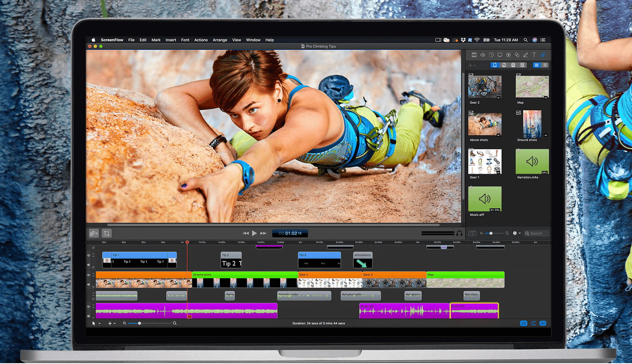Select the Narration.m4a media thumbnail
The image size is (632, 364).
532,162
